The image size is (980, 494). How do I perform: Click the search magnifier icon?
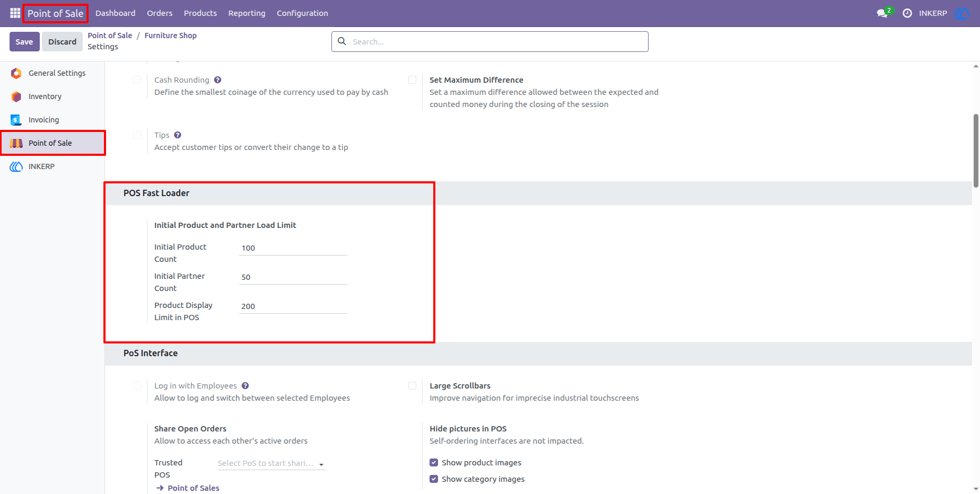(342, 41)
